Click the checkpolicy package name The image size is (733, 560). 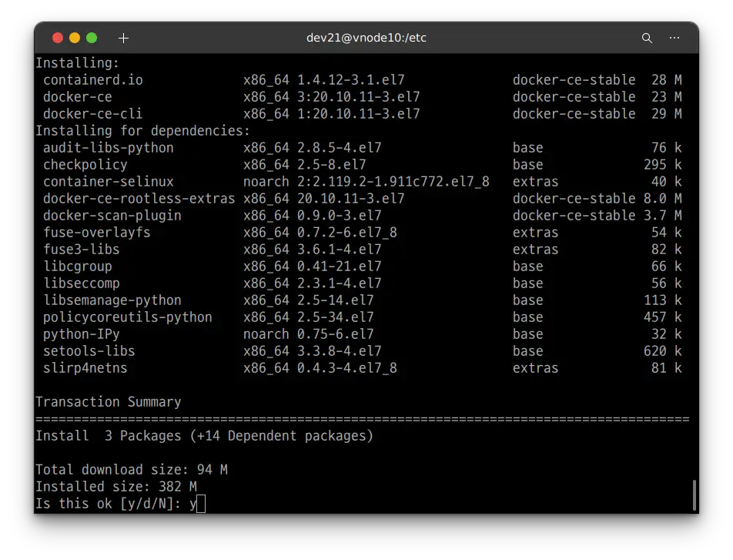pyautogui.click(x=85, y=165)
